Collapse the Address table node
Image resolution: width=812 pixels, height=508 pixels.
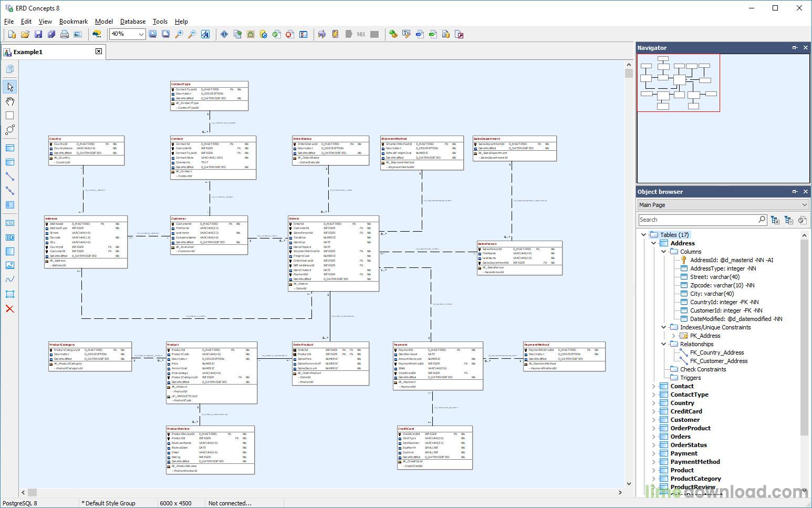(x=654, y=243)
